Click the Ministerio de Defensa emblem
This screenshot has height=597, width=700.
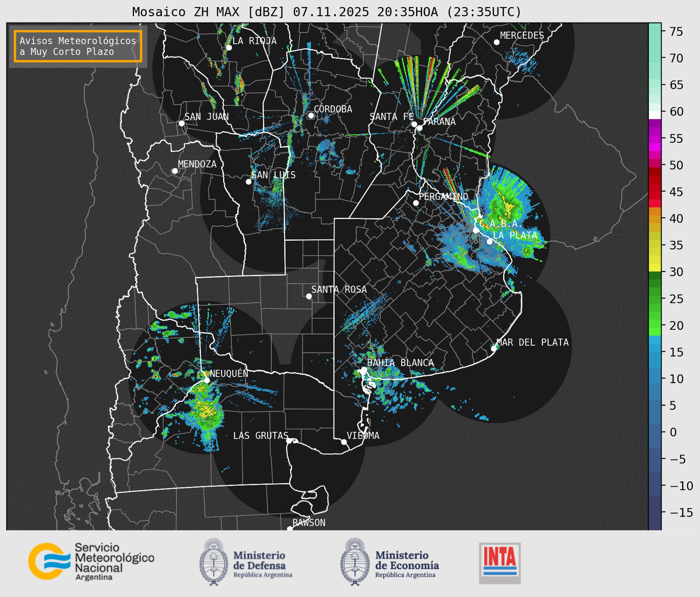(214, 562)
